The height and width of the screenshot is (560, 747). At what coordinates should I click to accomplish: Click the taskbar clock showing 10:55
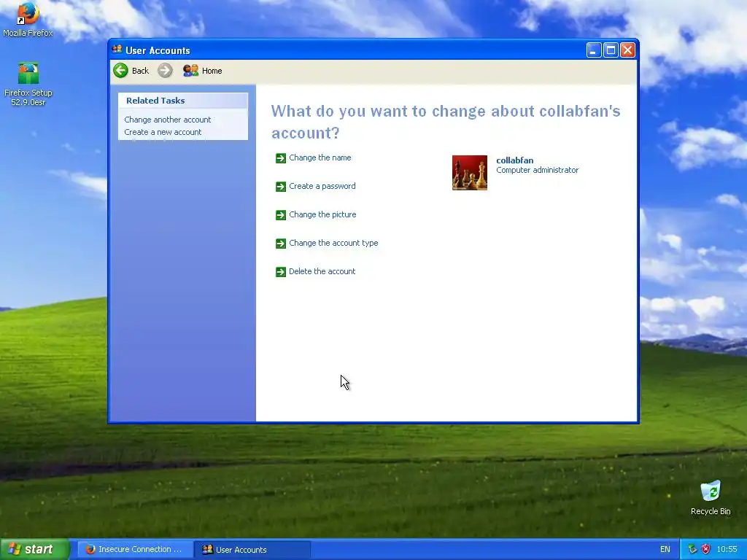[727, 549]
